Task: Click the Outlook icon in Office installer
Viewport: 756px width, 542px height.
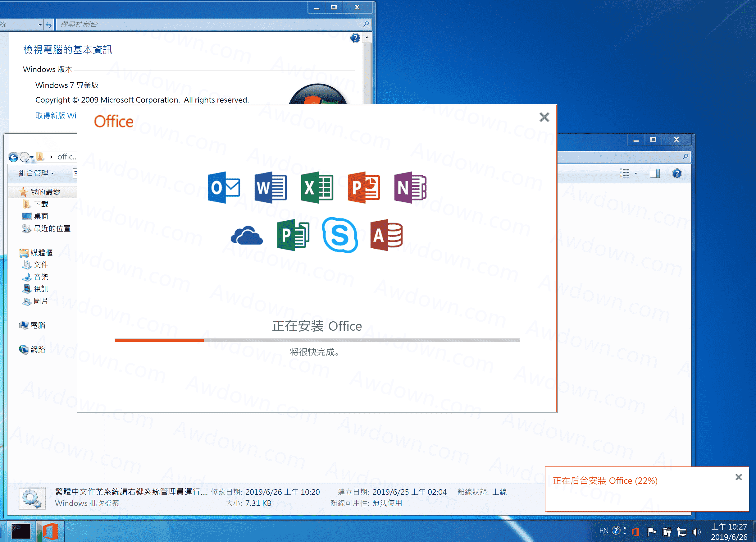Action: (x=224, y=187)
